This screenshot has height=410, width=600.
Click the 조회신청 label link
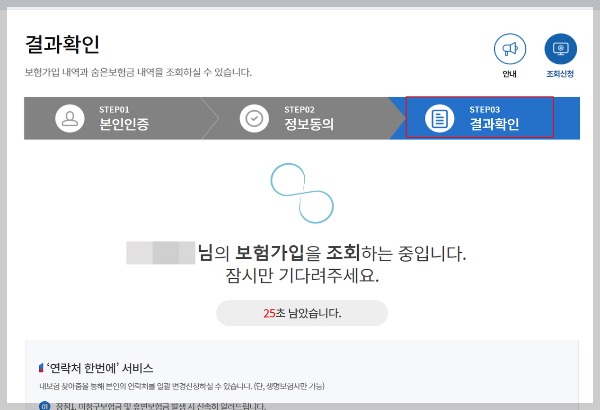[560, 74]
